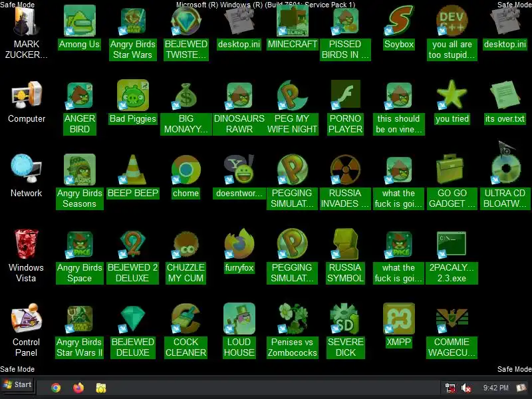Screen dimensions: 532x399
Task: Select the 'this should be on vine' icon
Action: point(399,96)
